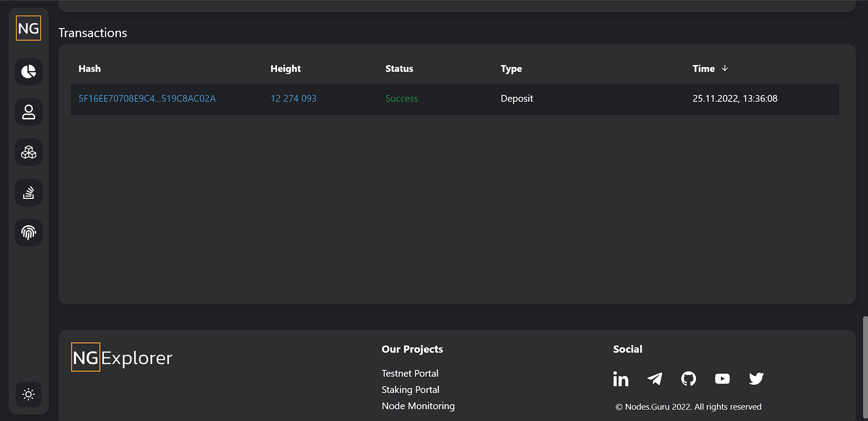
Task: Open the blocks cubes icon in sidebar
Action: coord(28,152)
